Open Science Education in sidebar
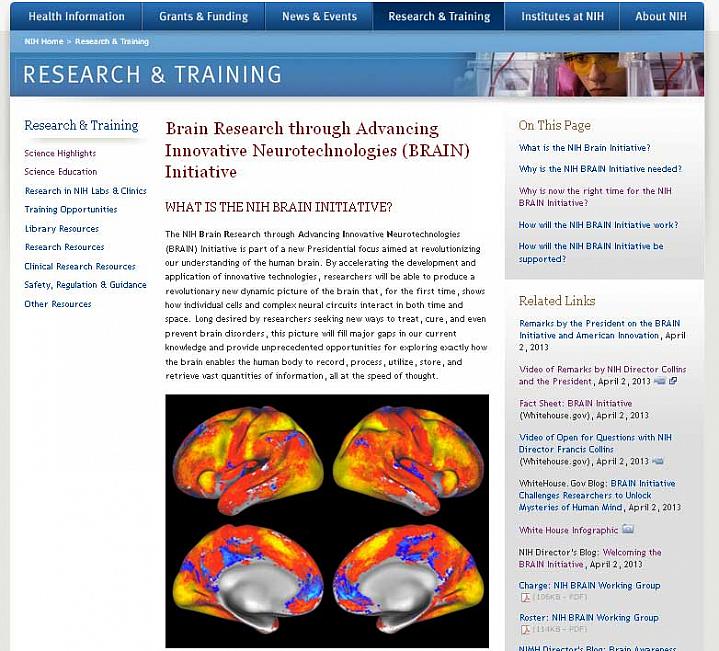Image resolution: width=719 pixels, height=651 pixels. coord(61,171)
